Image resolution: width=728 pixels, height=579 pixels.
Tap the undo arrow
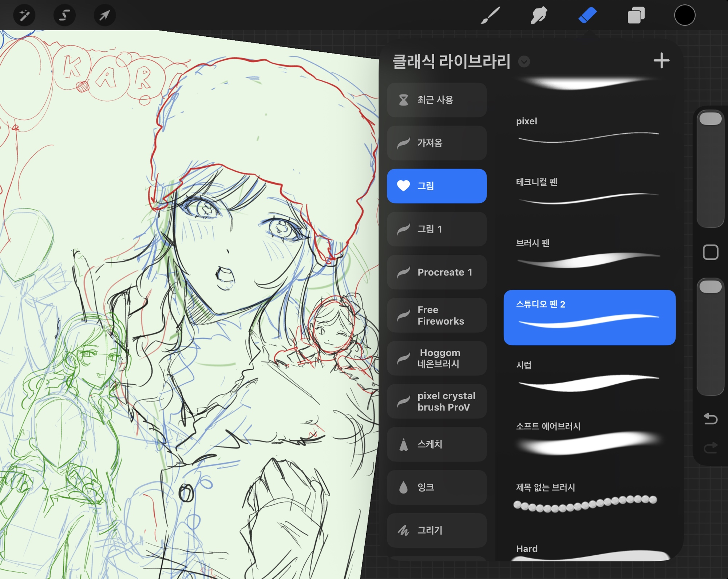[710, 419]
